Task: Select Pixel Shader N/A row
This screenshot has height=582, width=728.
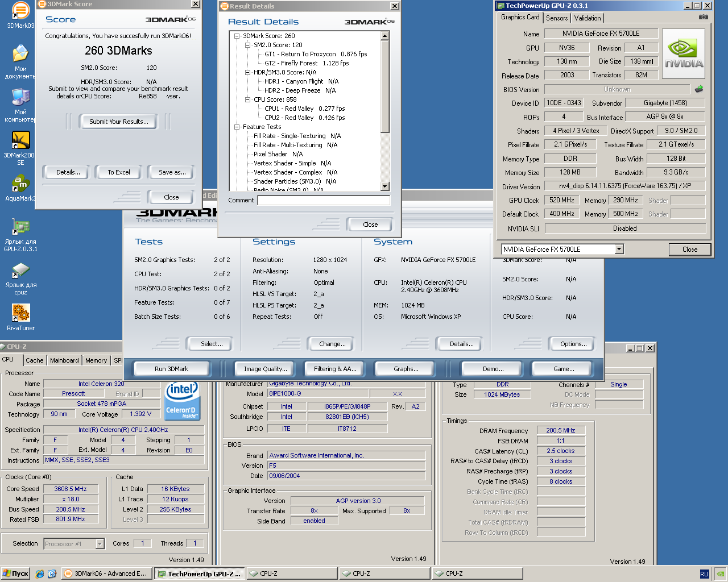Action: 278,154
